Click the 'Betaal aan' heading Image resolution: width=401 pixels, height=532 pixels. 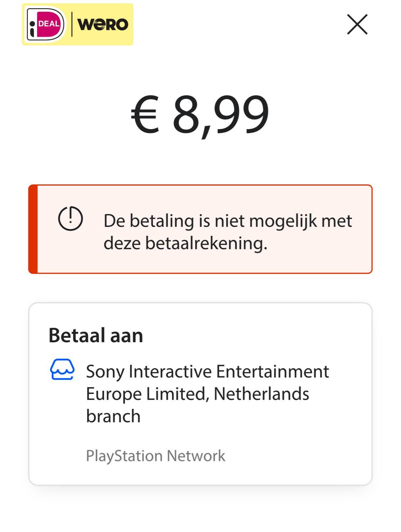click(x=96, y=335)
